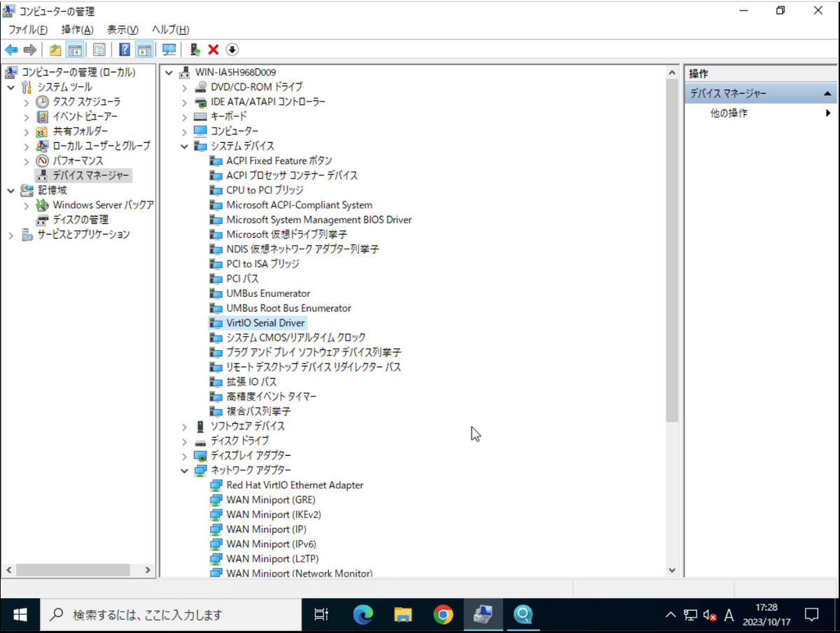Select VirtIO Serial Driver device
This screenshot has height=633, width=840.
[265, 323]
